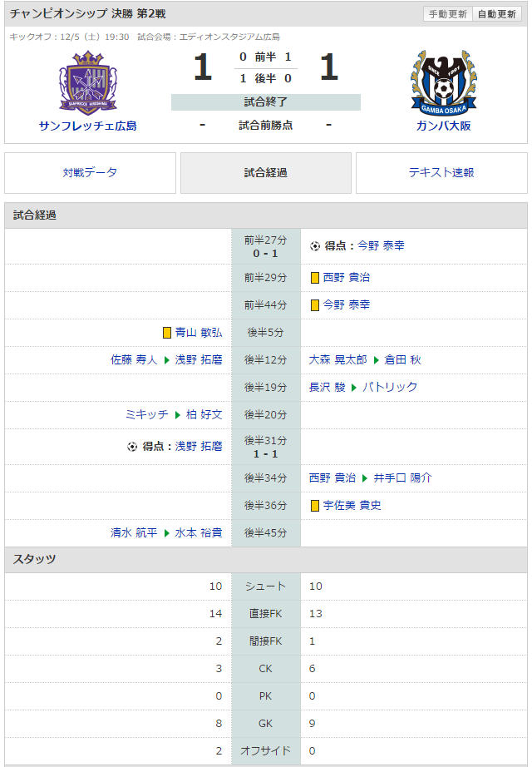This screenshot has height=767, width=532.
Task: Open 長沢 駿 player link
Action: pos(328,387)
